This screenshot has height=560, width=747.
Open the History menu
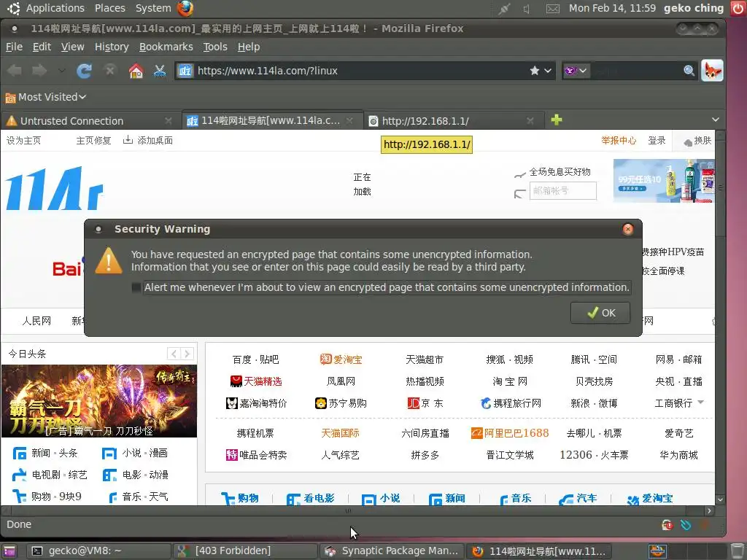[x=112, y=47]
